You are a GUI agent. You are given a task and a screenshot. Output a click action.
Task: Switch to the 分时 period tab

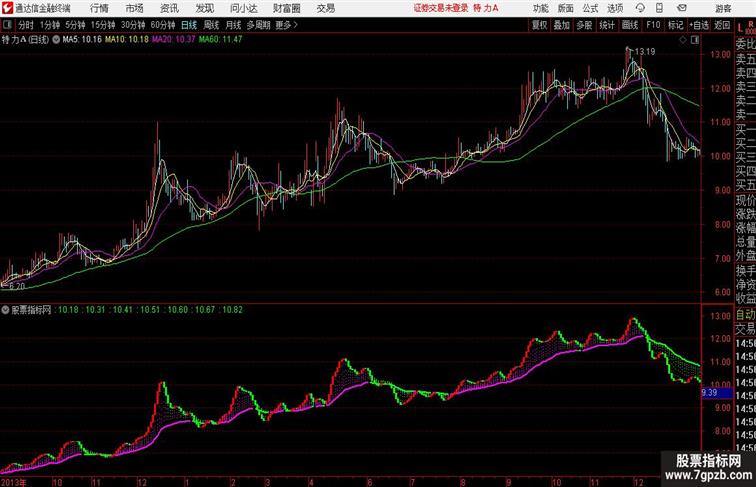26,25
